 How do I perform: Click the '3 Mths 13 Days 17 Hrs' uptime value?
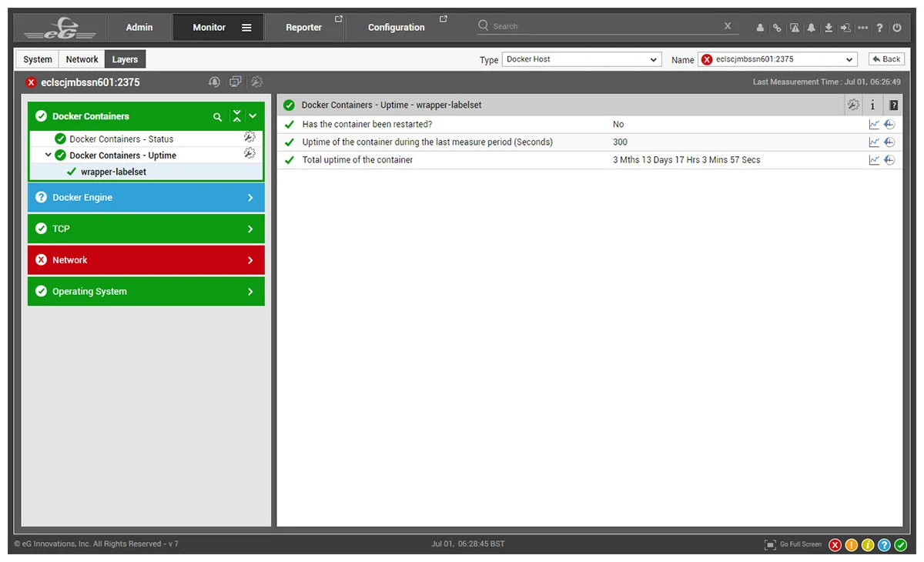(x=686, y=160)
